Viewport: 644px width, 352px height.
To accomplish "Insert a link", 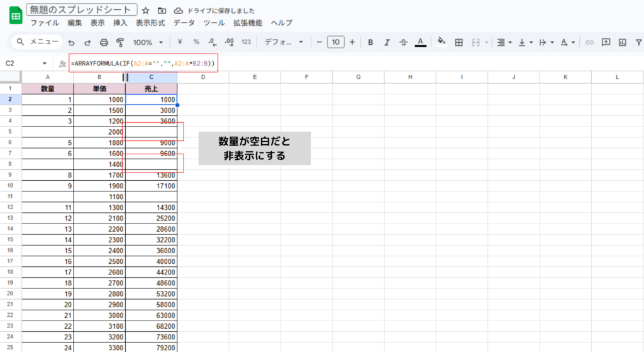I will point(589,42).
